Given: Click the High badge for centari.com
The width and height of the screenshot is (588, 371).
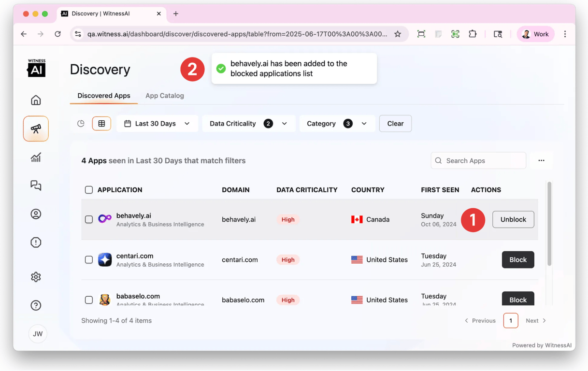Looking at the screenshot, I should (288, 259).
